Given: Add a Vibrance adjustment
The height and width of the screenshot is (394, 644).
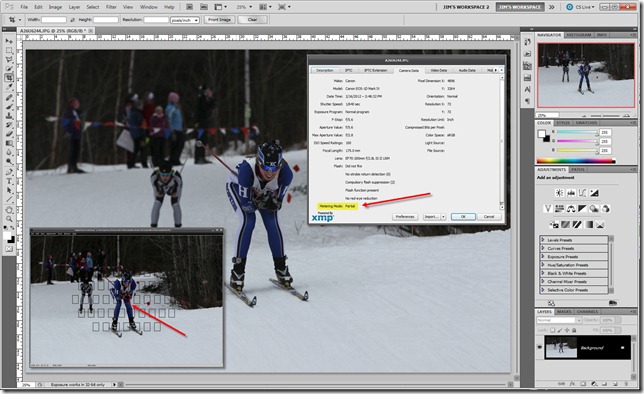Looking at the screenshot, I should tap(548, 209).
